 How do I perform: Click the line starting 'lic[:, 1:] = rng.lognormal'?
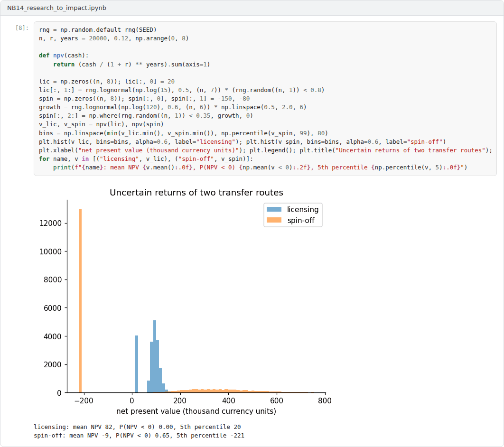tap(182, 90)
